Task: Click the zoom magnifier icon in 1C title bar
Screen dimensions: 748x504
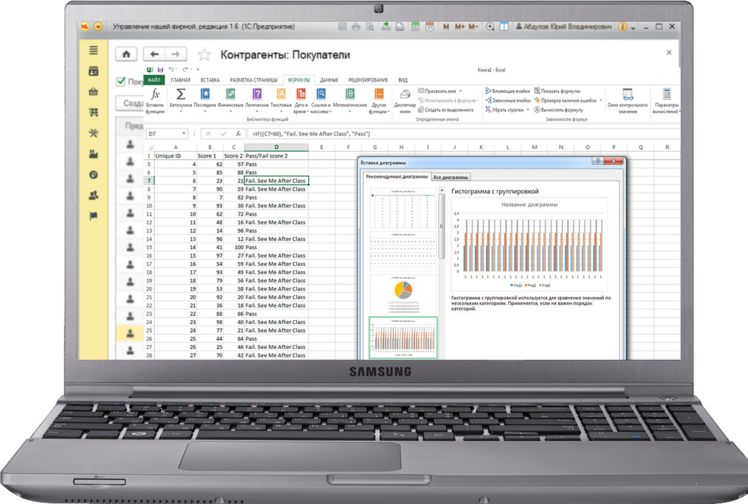Action: click(x=490, y=27)
